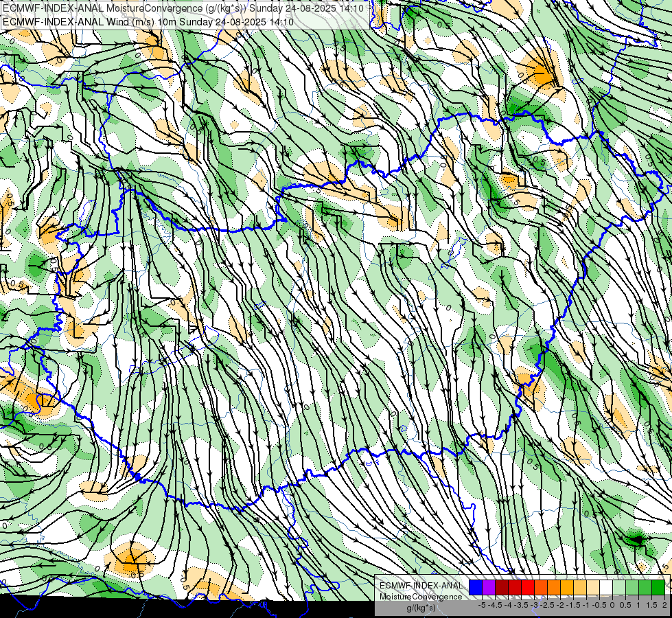Click the purple legend swatch
Viewport: 672px width, 618px height.
489,588
